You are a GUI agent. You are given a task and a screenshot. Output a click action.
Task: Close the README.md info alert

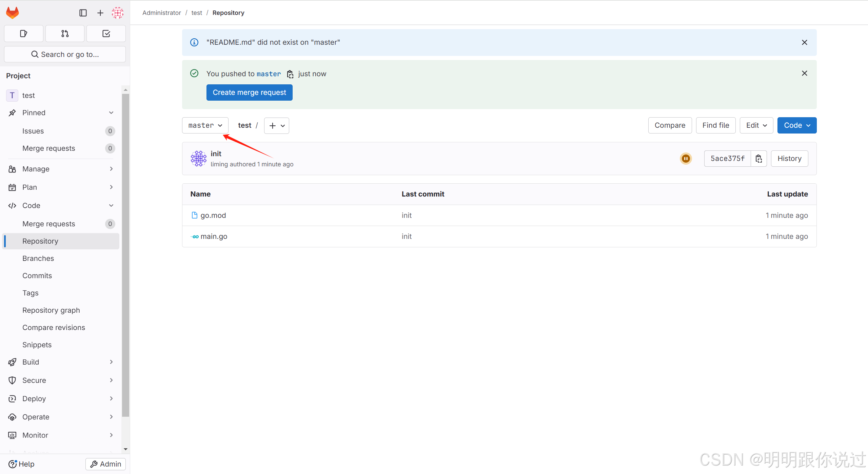pyautogui.click(x=804, y=42)
